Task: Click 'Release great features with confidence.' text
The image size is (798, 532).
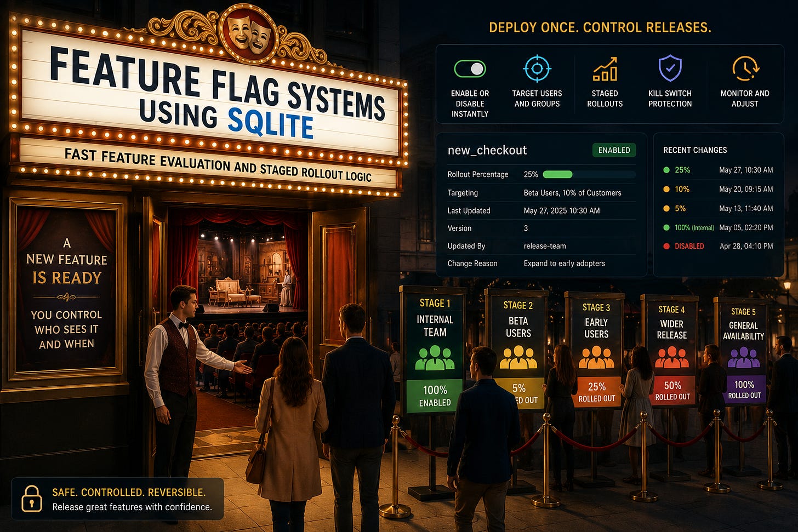Action: coord(132,507)
